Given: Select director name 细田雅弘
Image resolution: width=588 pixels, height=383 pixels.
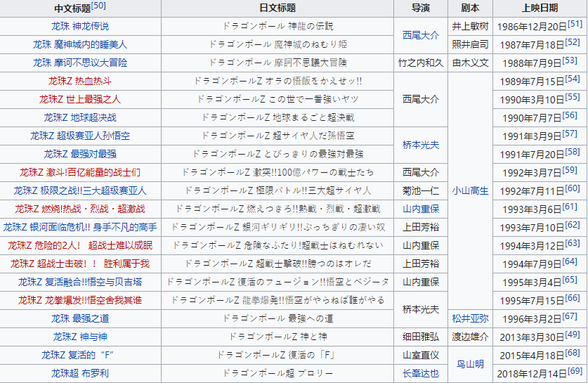Looking at the screenshot, I should pos(421,337).
